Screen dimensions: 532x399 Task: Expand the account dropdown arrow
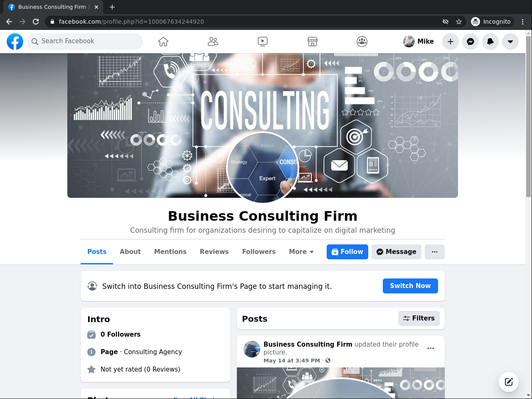click(510, 42)
